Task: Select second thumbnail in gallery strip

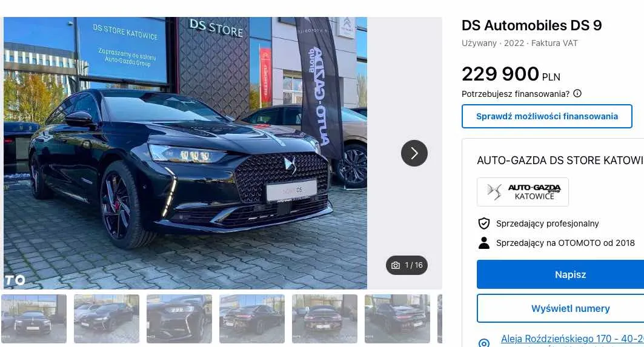Action: 107,319
